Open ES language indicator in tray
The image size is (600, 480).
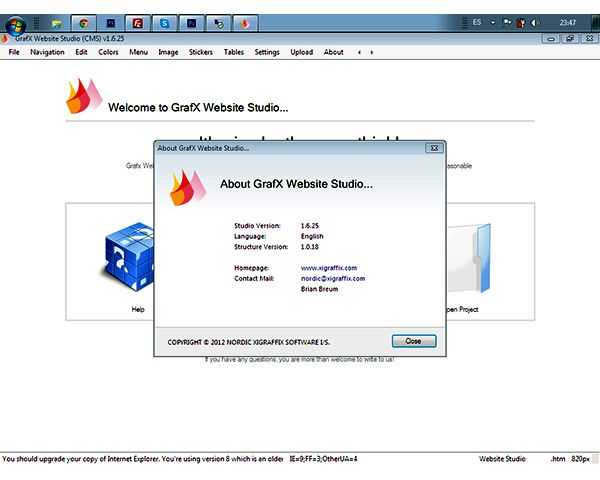[x=477, y=23]
